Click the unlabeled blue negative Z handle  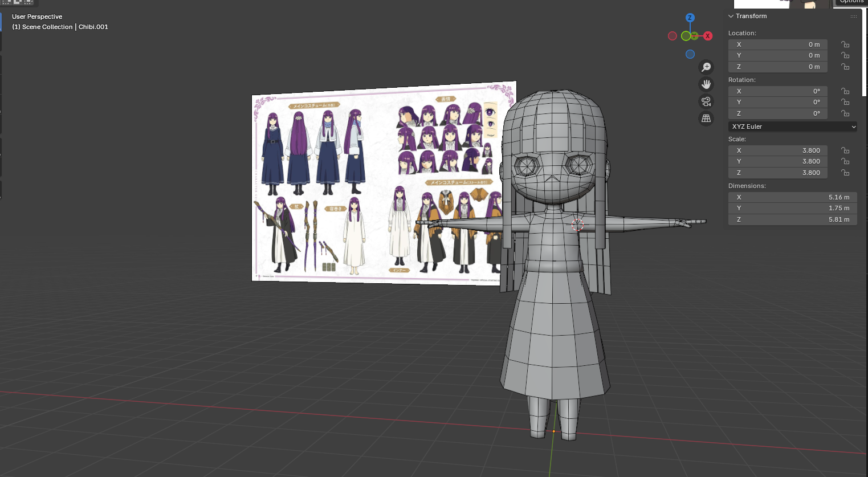pos(690,54)
